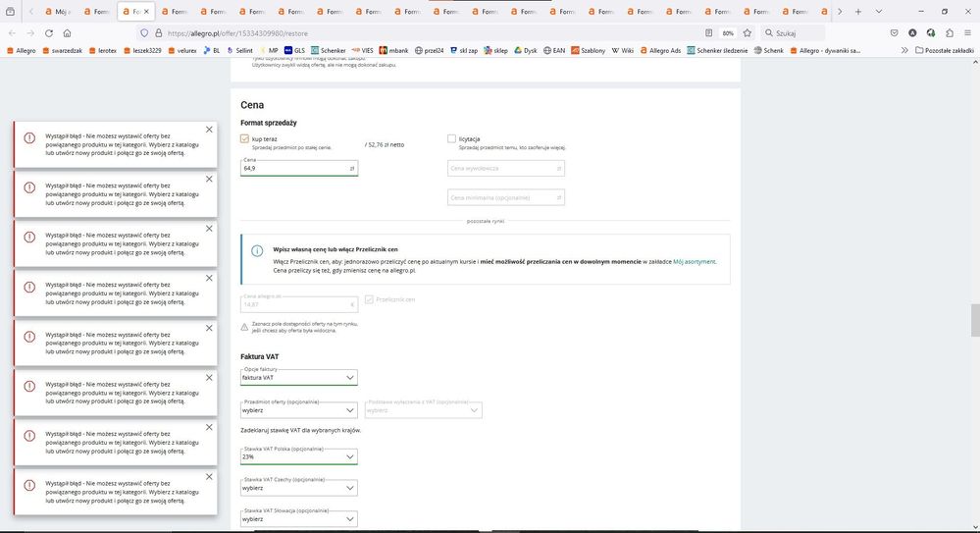980x533 pixels.
Task: Follow the 'Mój asortyment' link
Action: (x=696, y=261)
